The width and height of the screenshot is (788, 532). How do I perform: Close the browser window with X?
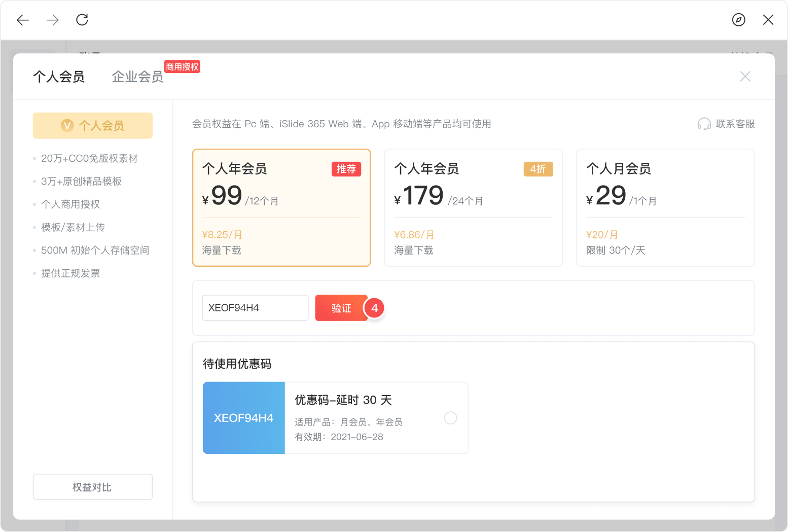point(768,20)
